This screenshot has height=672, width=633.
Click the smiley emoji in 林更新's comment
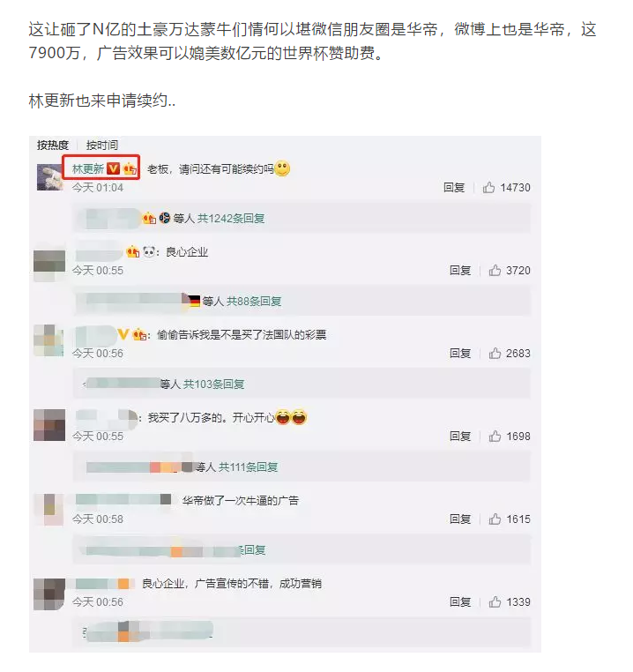pyautogui.click(x=282, y=168)
